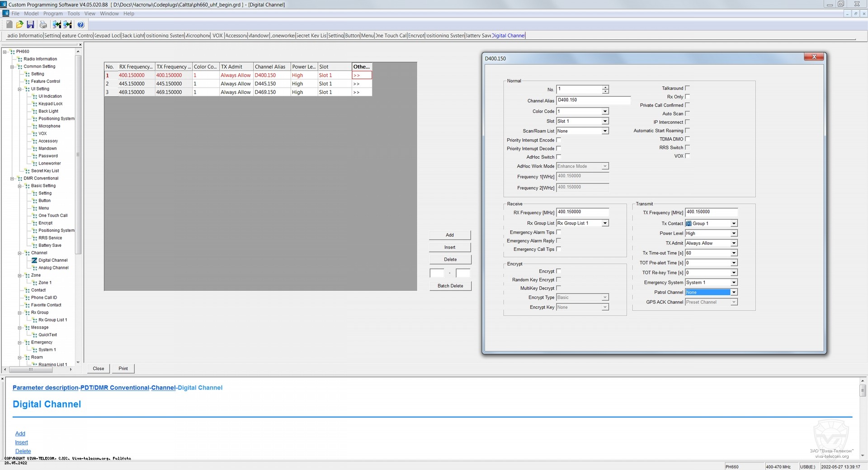
Task: Click the Channel Alias input field
Action: pos(593,100)
